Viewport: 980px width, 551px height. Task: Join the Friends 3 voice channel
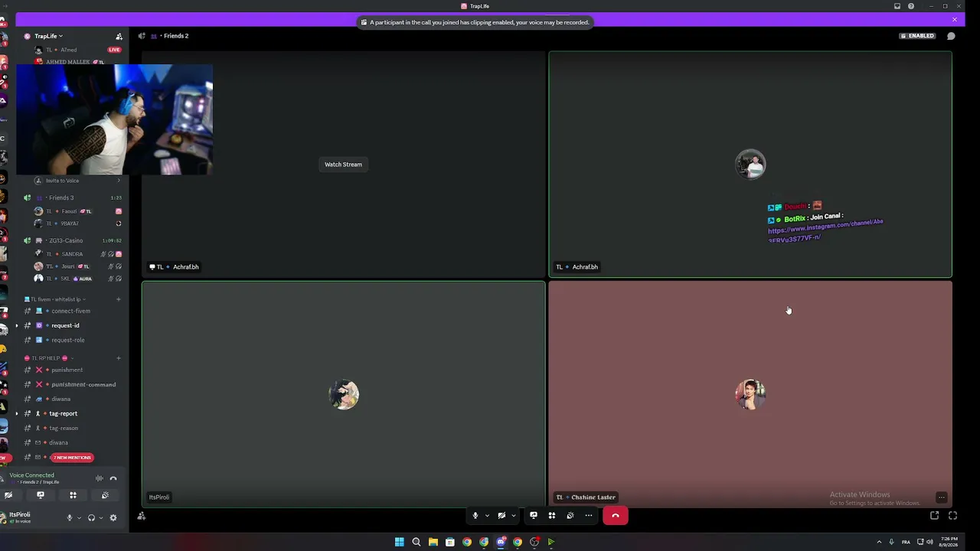[73, 197]
